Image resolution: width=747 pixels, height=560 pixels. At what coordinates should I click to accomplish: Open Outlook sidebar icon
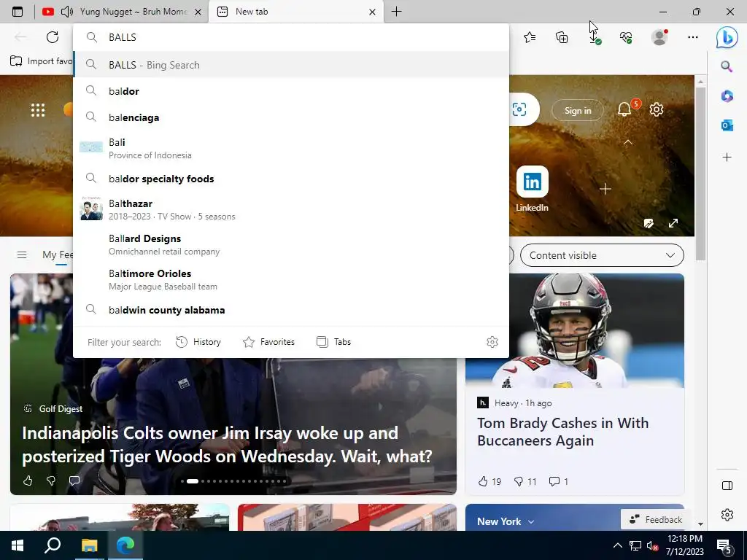727,125
